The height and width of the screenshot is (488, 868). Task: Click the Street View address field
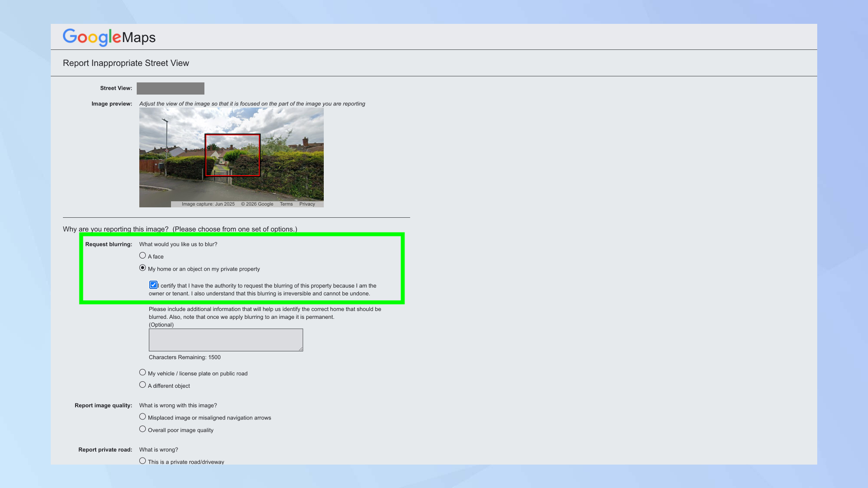170,88
